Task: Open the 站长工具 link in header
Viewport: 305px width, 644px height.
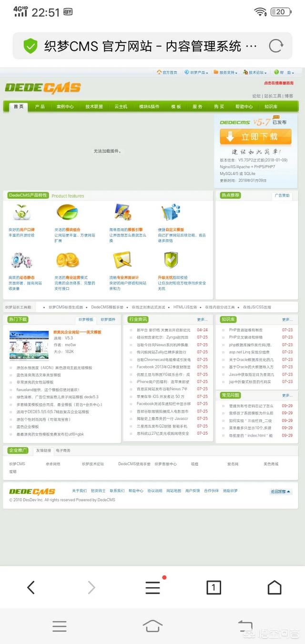Action: coord(273,96)
